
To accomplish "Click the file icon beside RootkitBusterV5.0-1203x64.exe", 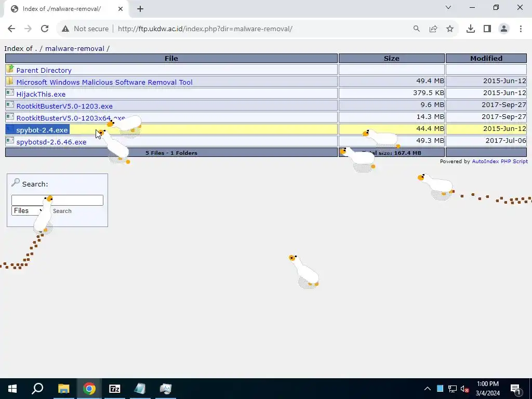I will click(x=10, y=117).
